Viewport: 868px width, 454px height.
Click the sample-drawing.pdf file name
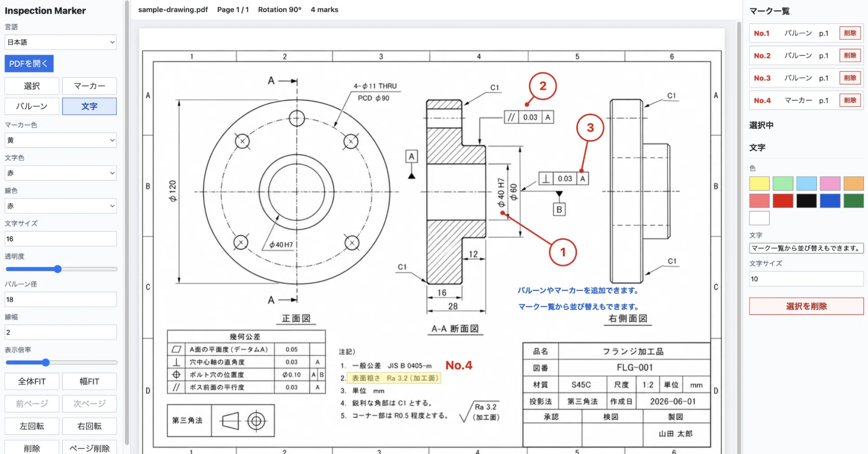point(173,9)
